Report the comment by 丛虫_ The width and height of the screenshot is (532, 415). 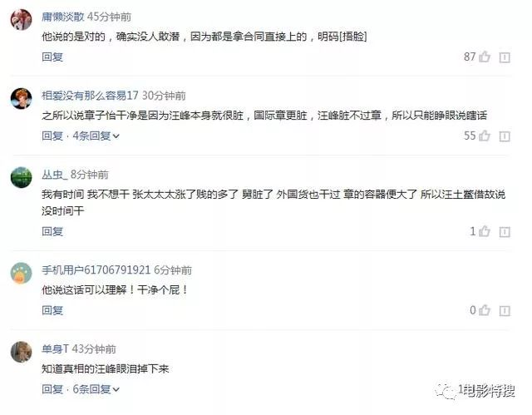505,232
